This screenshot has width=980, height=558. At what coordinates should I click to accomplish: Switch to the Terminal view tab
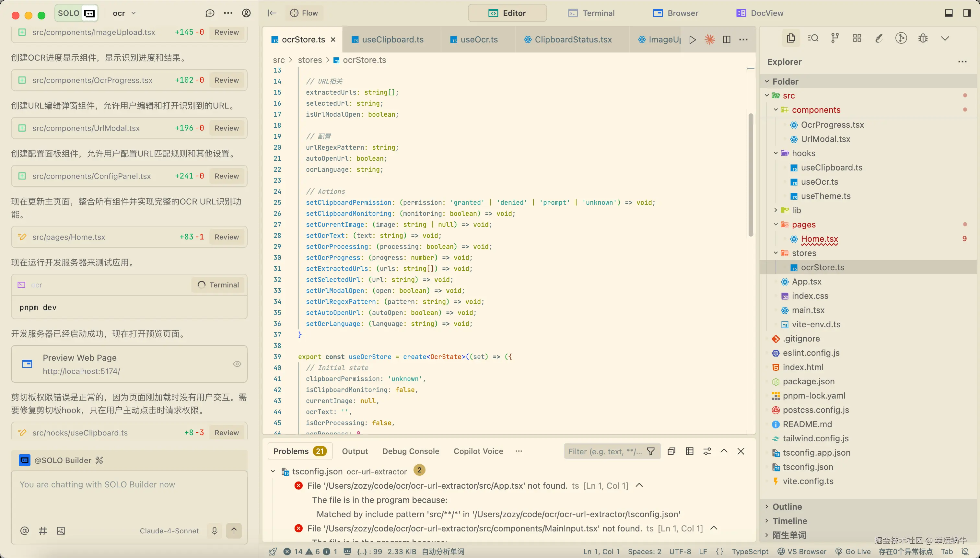tap(591, 13)
